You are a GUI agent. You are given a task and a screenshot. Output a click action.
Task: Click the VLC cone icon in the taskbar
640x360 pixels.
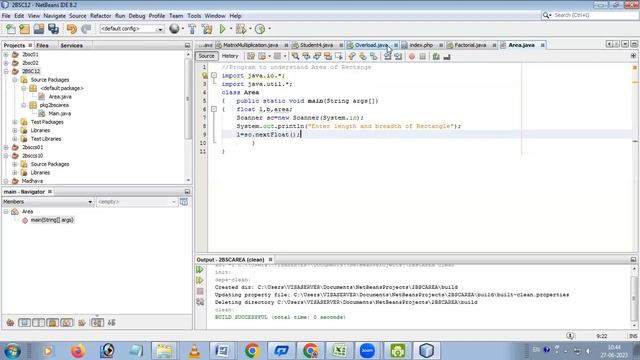point(194,351)
